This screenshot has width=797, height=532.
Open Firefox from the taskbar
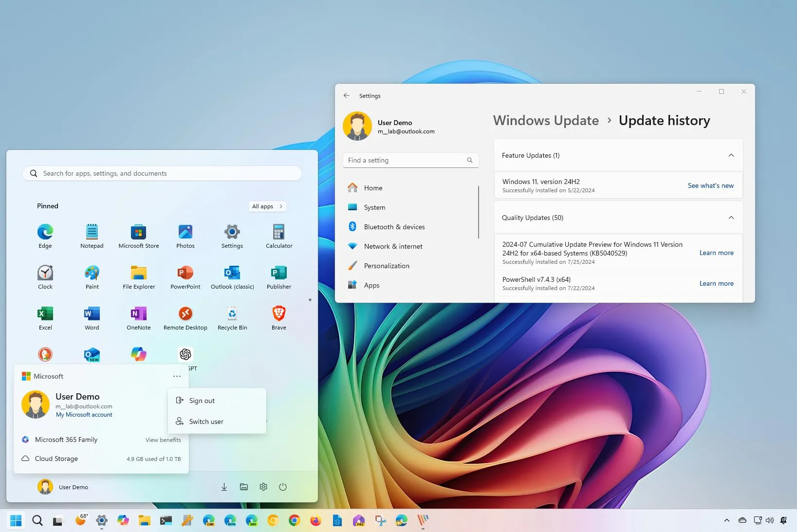pos(315,520)
